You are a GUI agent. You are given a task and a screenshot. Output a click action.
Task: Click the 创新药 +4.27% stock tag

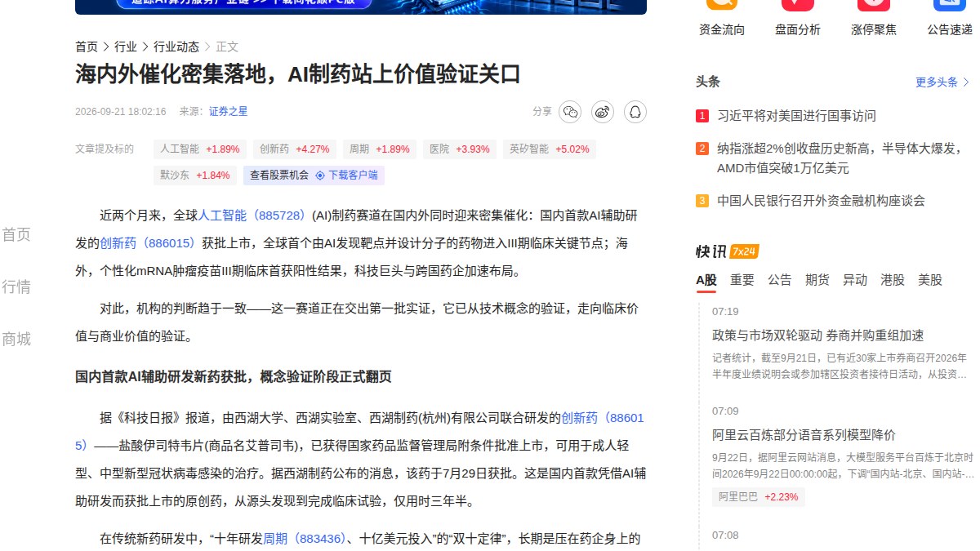point(295,149)
